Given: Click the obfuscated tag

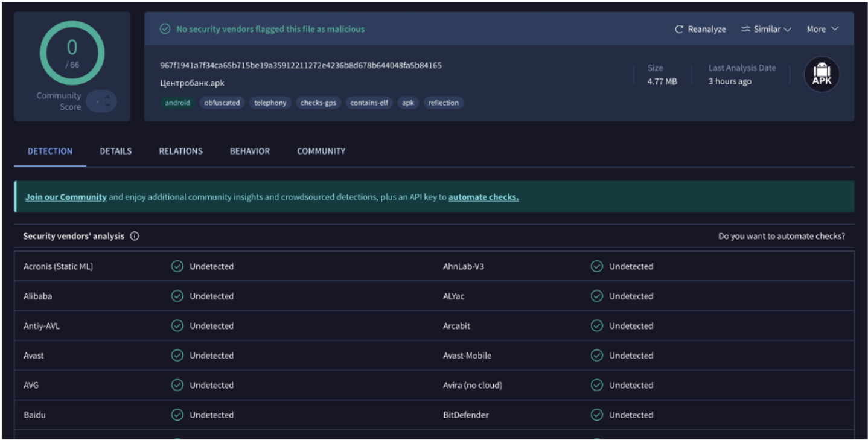Looking at the screenshot, I should click(222, 103).
